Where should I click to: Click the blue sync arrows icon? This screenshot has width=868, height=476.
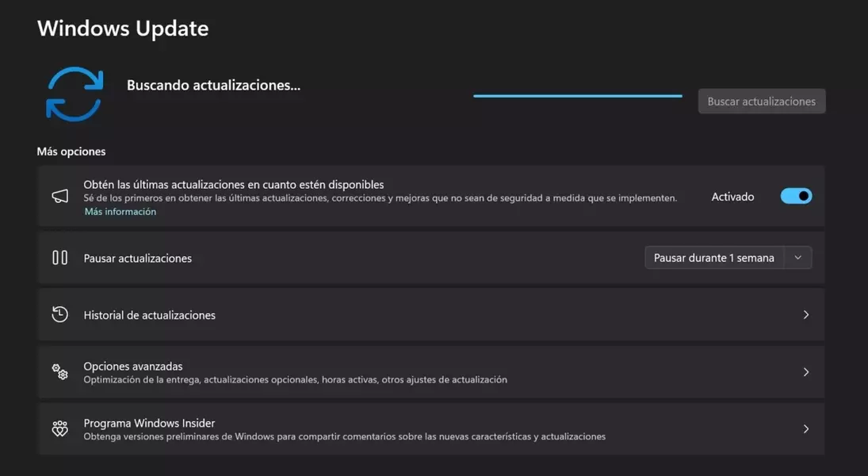(75, 94)
